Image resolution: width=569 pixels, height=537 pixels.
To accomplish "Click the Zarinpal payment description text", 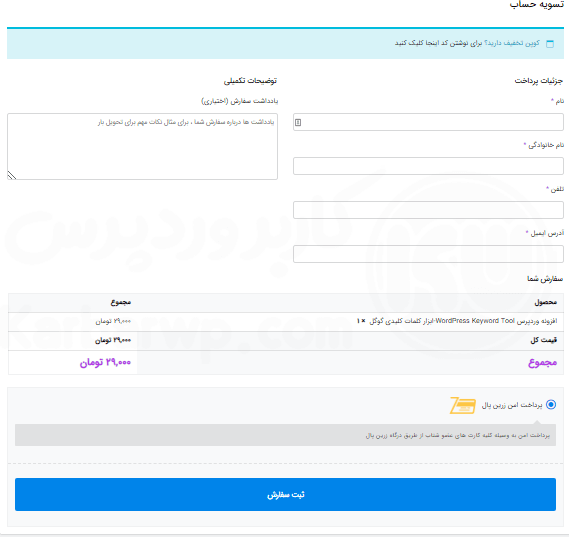I will point(458,435).
